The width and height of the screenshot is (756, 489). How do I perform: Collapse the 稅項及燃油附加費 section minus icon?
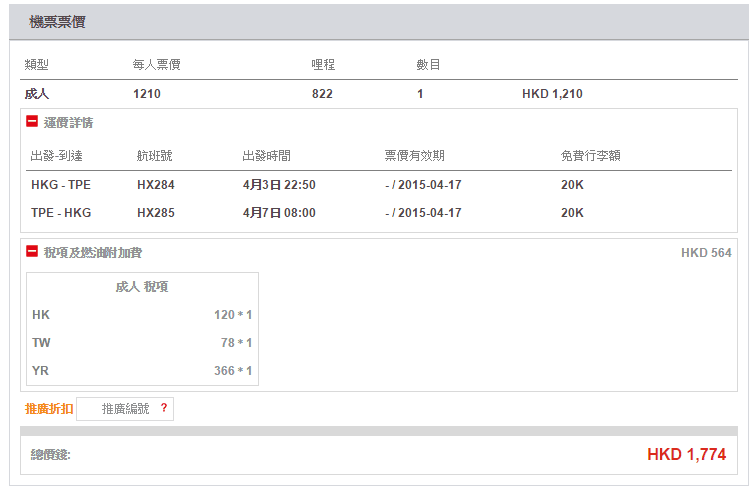(32, 252)
